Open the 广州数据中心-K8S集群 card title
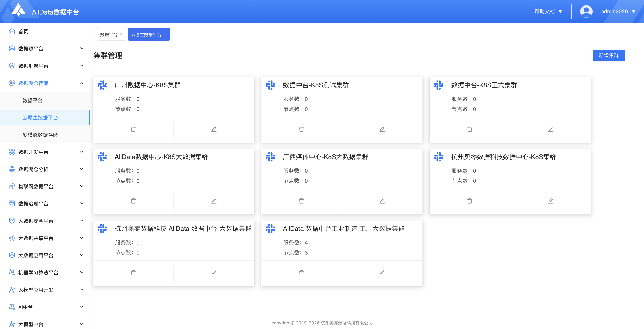644x329 pixels. 147,85
